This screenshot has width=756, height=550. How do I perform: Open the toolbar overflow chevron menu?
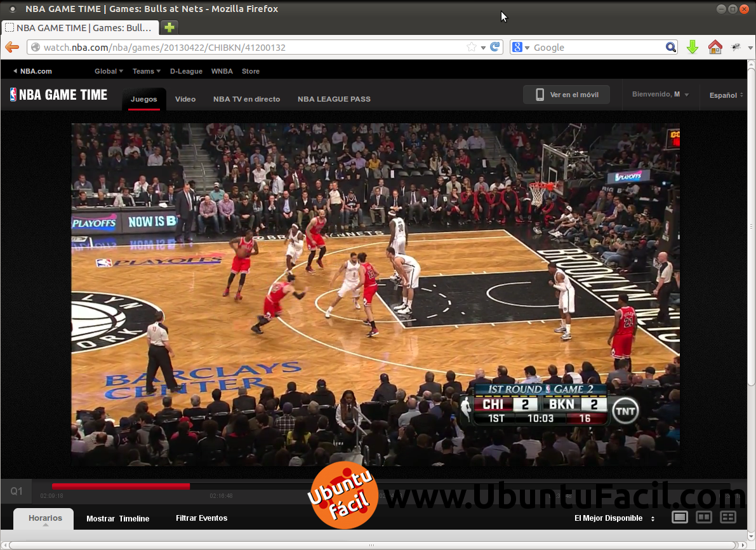tap(750, 47)
